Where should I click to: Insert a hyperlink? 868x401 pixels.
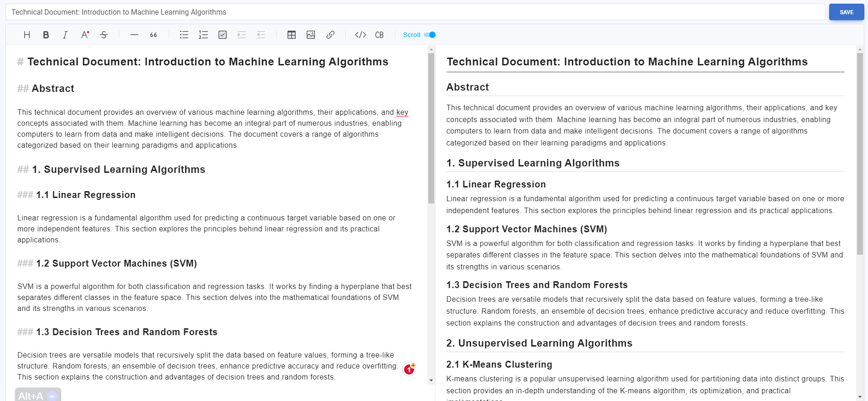click(330, 35)
